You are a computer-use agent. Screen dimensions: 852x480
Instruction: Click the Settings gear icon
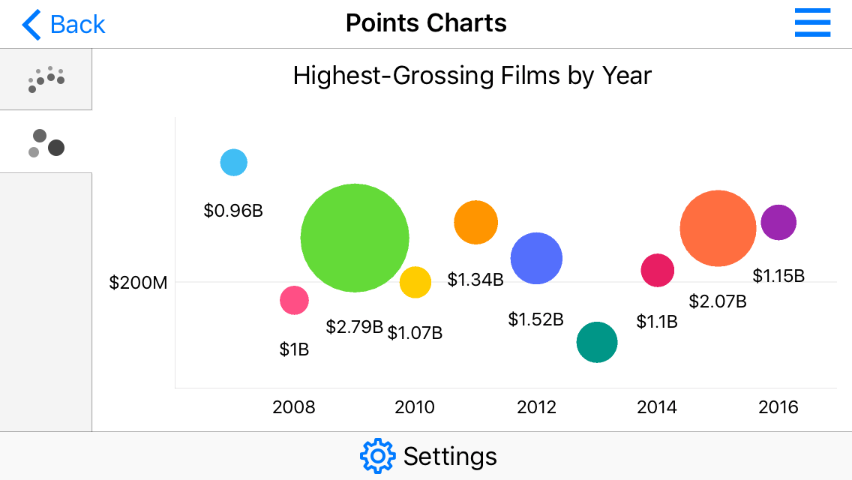coord(377,456)
